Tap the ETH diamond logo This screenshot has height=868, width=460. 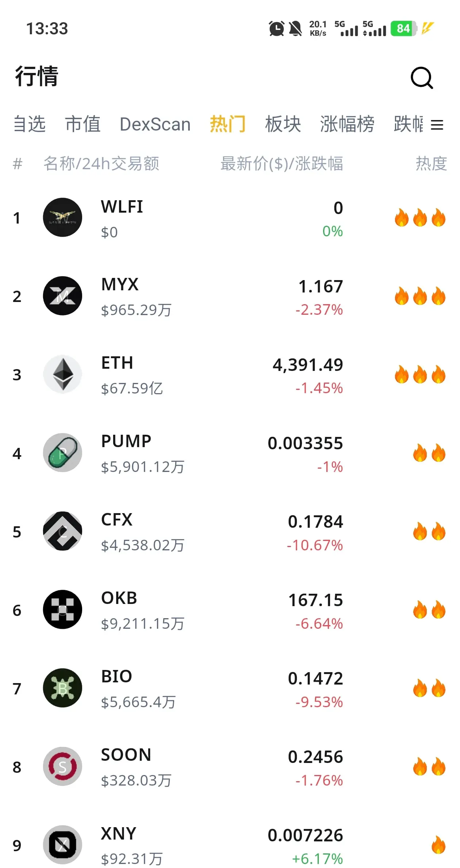(62, 374)
